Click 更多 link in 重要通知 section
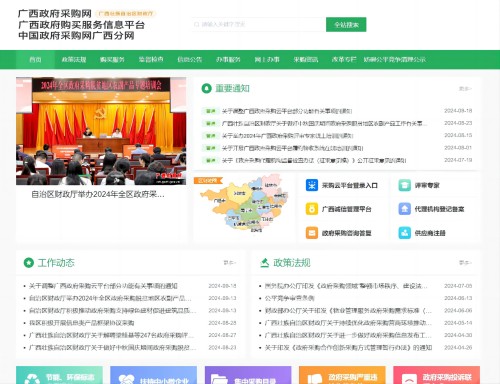This screenshot has height=384, width=500. tap(465, 89)
